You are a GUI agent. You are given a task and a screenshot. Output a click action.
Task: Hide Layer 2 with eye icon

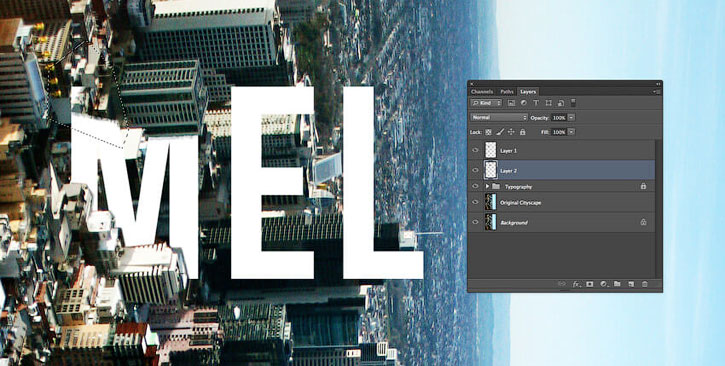point(475,170)
